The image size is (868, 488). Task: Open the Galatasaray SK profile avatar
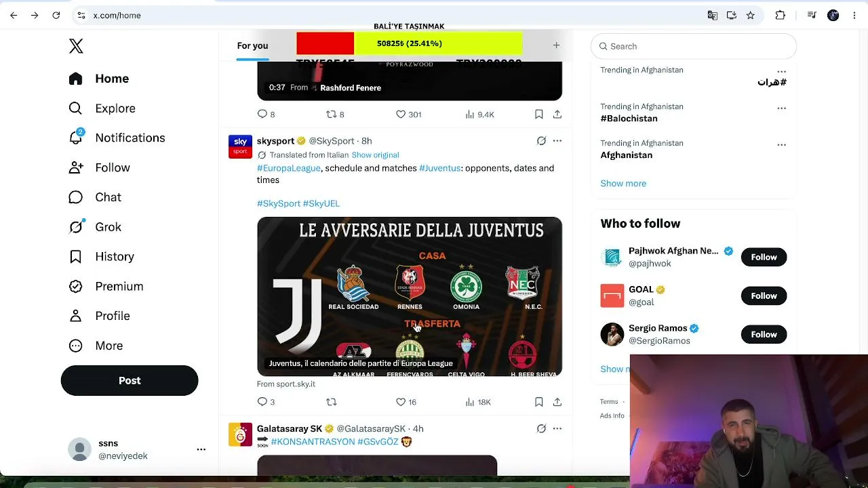point(240,434)
